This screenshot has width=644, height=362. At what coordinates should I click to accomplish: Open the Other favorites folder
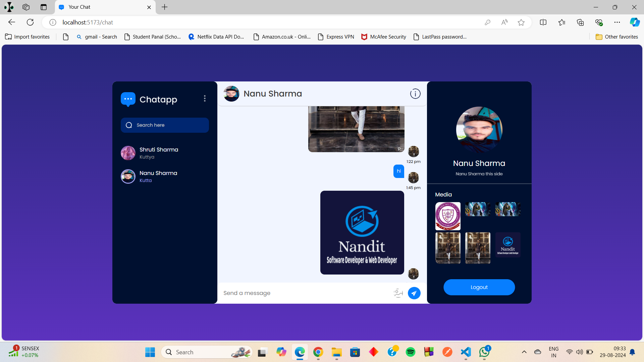click(616, 37)
